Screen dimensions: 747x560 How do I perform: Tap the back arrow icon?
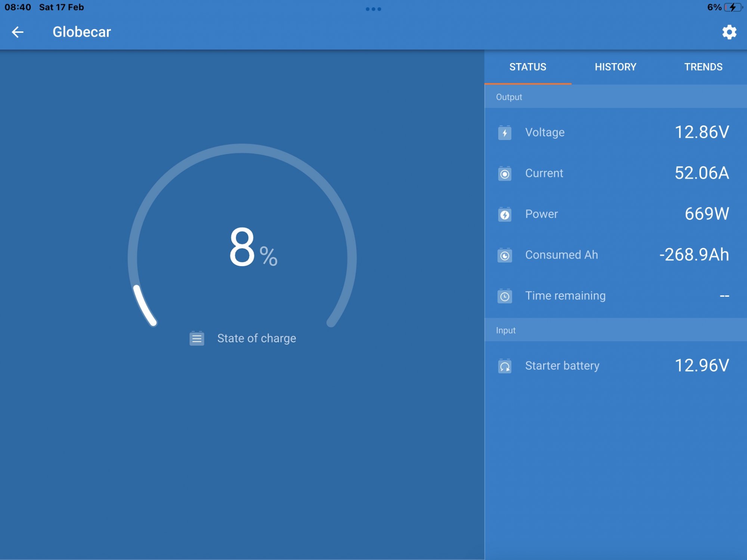tap(18, 32)
